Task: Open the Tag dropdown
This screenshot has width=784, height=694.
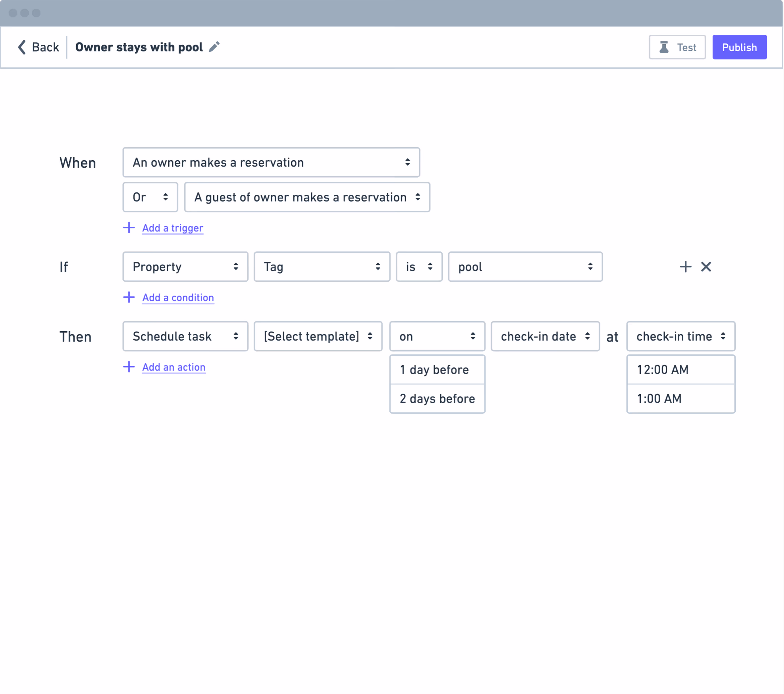Action: point(322,267)
